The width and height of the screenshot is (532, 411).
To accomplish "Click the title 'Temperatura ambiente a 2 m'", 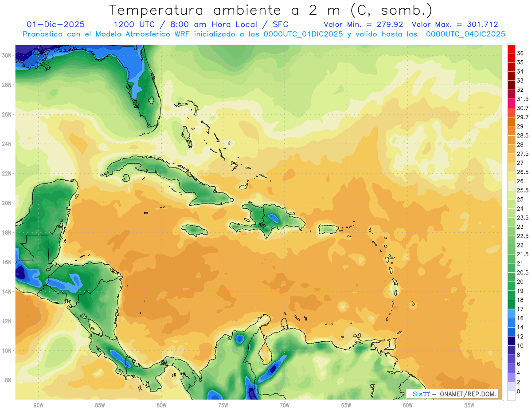I will click(x=227, y=10).
